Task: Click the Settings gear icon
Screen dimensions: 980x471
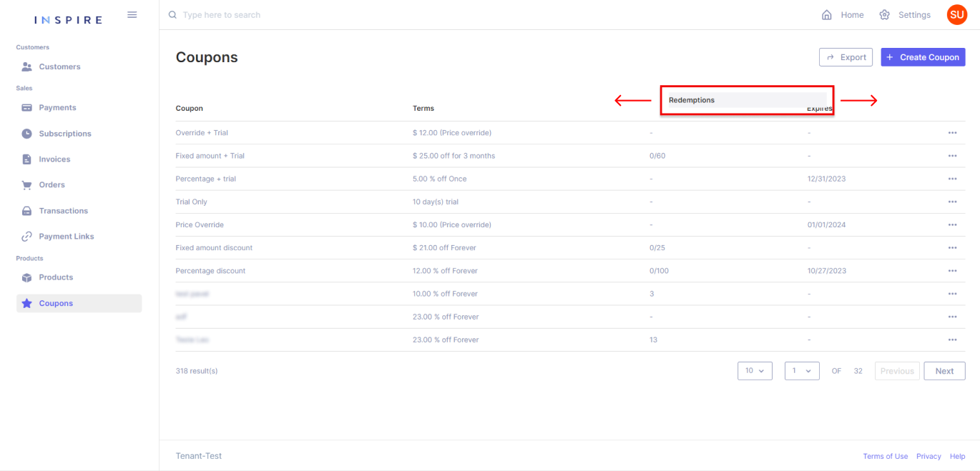Action: [x=885, y=15]
